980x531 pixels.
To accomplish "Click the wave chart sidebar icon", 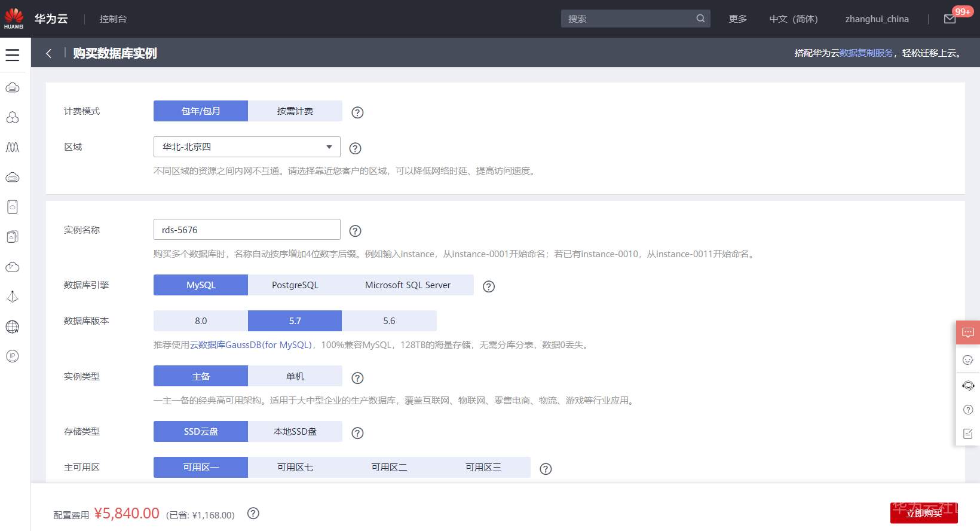I will click(13, 147).
